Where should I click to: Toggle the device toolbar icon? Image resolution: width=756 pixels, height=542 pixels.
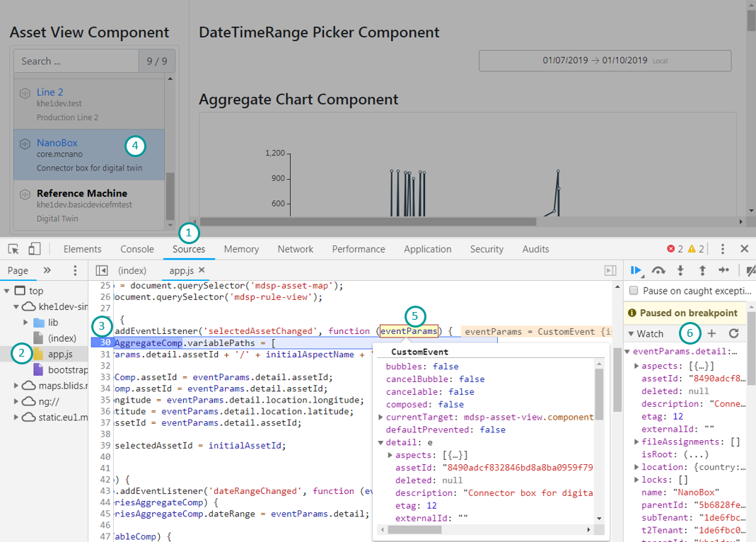(x=34, y=249)
